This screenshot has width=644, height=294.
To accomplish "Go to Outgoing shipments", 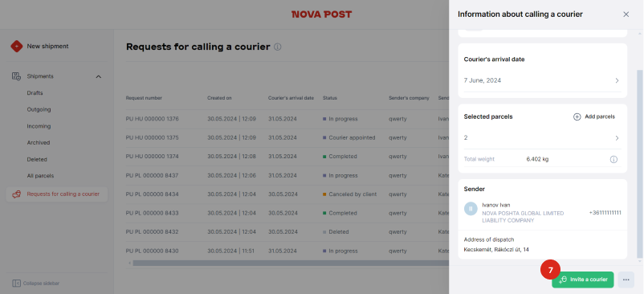I will coord(39,109).
